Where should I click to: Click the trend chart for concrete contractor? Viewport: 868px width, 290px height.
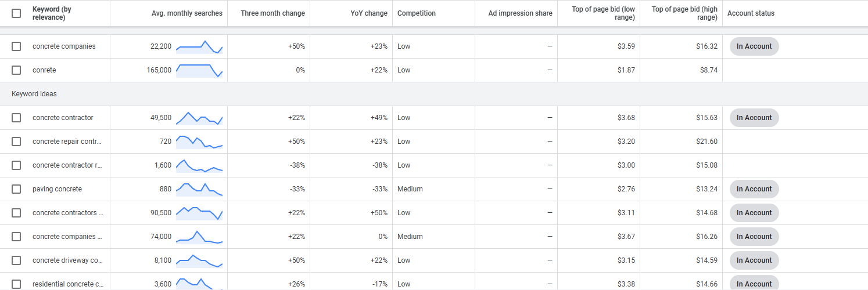[x=199, y=118]
